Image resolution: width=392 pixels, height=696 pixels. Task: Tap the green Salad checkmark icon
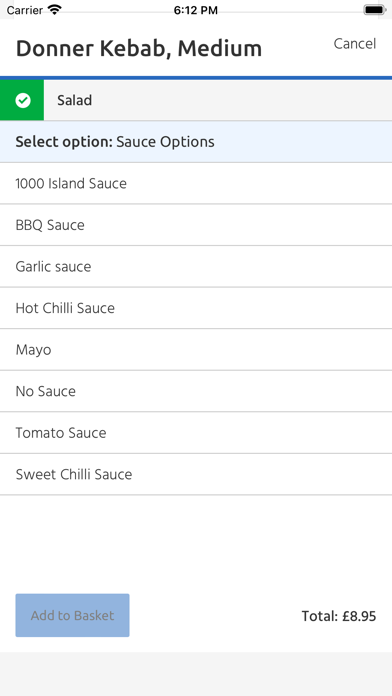(23, 100)
